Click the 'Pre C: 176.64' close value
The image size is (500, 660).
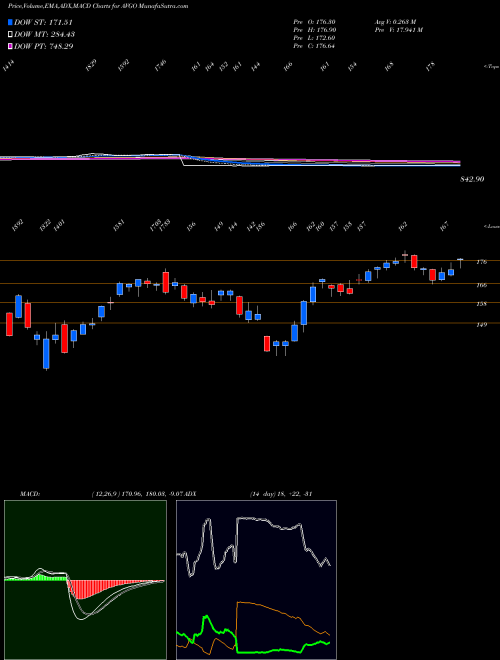coord(314,46)
